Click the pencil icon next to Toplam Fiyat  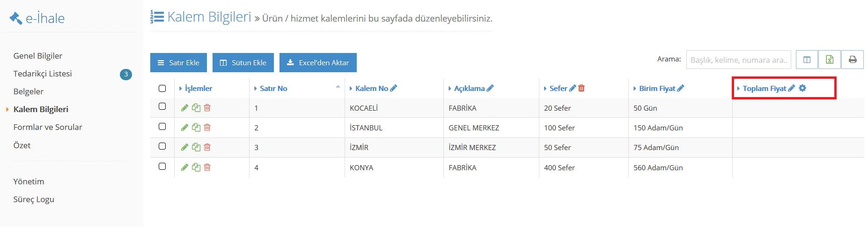pos(791,88)
